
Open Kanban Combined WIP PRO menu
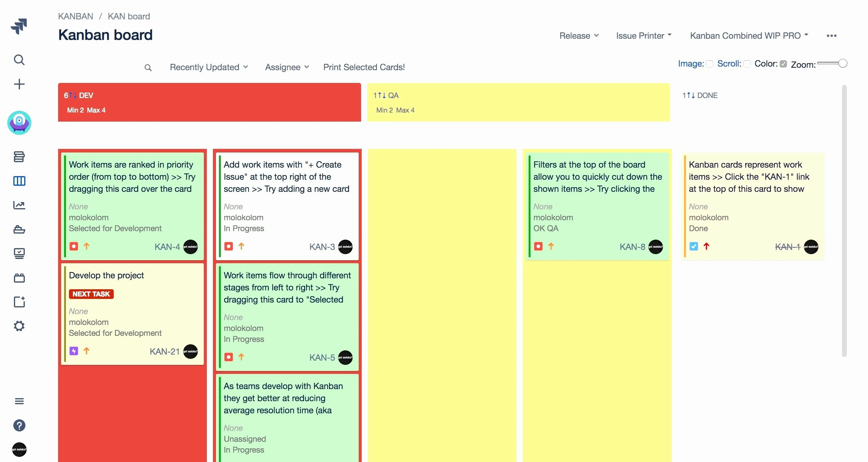(749, 36)
